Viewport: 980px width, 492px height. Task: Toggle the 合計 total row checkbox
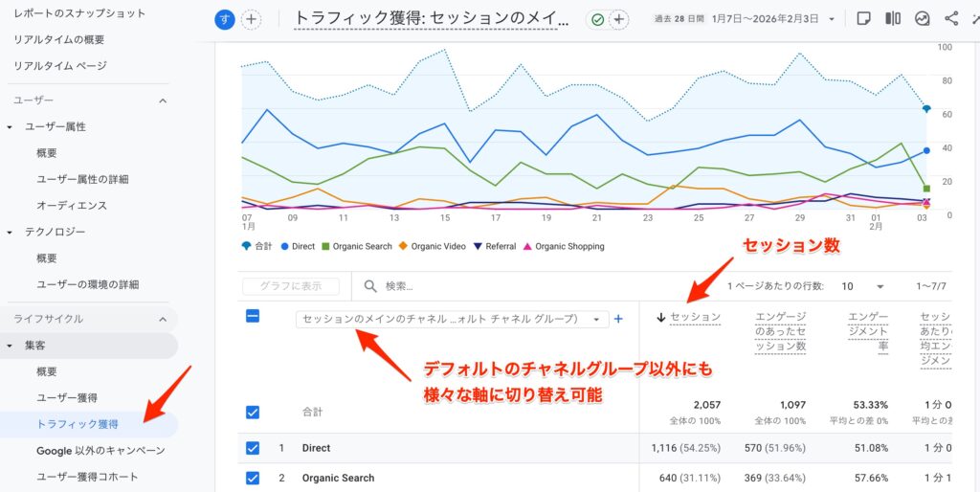(253, 413)
